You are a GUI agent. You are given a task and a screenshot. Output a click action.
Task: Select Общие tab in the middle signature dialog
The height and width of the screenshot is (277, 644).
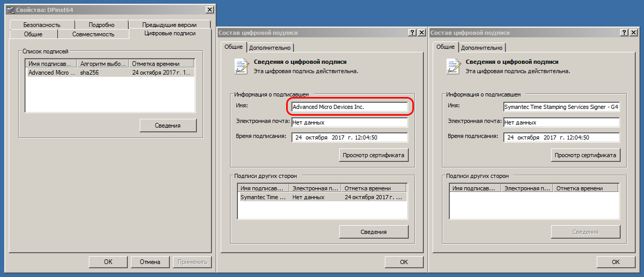pos(234,47)
